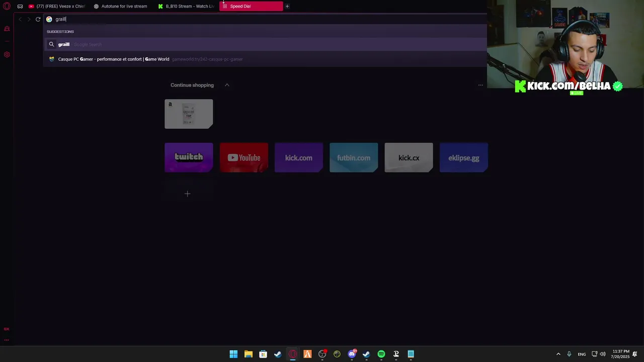The width and height of the screenshot is (644, 362).
Task: Select the Speed Dial tab
Action: [x=251, y=6]
